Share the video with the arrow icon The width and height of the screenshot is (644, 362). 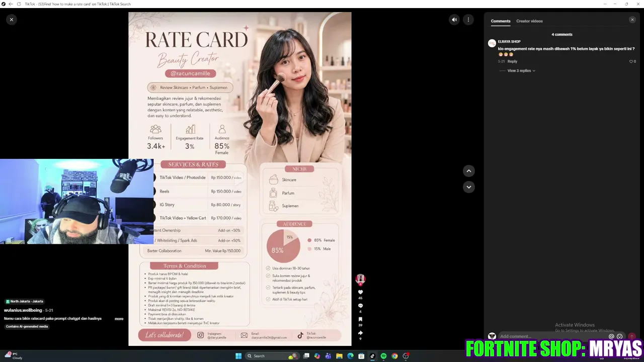click(360, 333)
